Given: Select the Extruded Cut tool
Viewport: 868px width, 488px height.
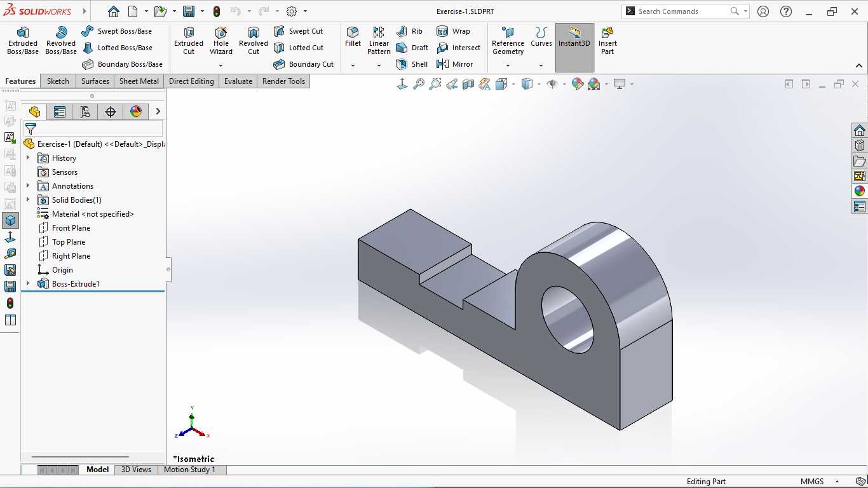Looking at the screenshot, I should click(189, 41).
